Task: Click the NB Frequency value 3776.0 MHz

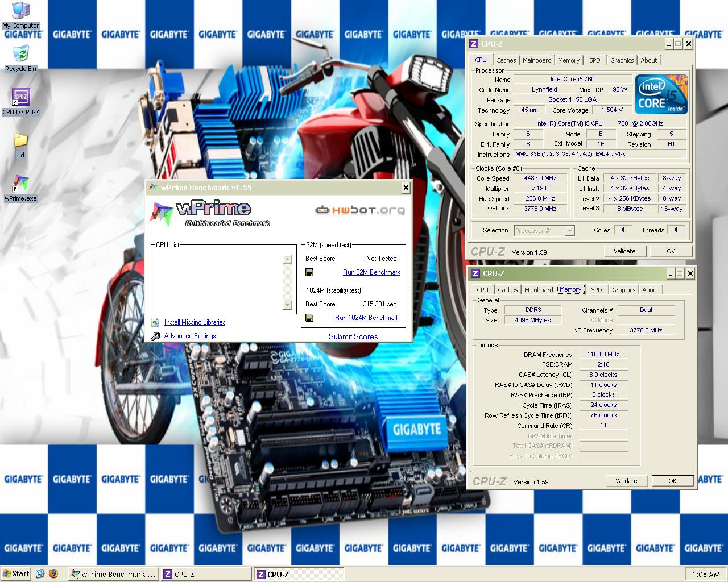Action: coord(646,330)
